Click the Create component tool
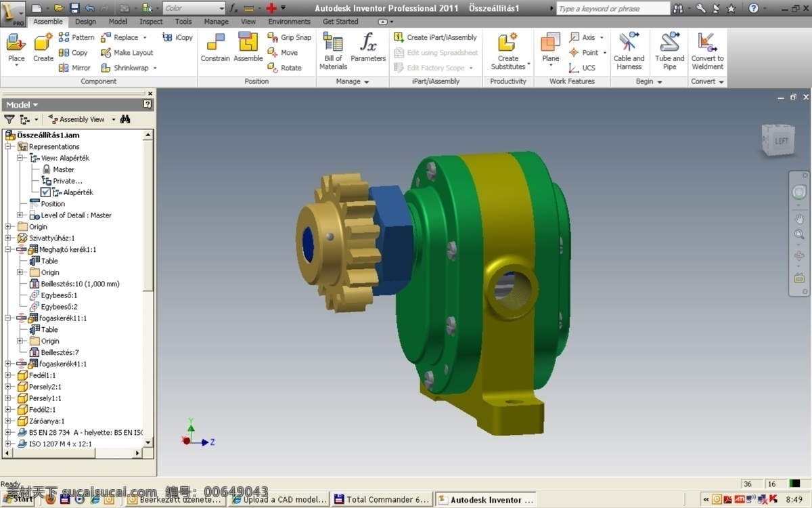Viewport: 812px width, 508px height. point(43,47)
